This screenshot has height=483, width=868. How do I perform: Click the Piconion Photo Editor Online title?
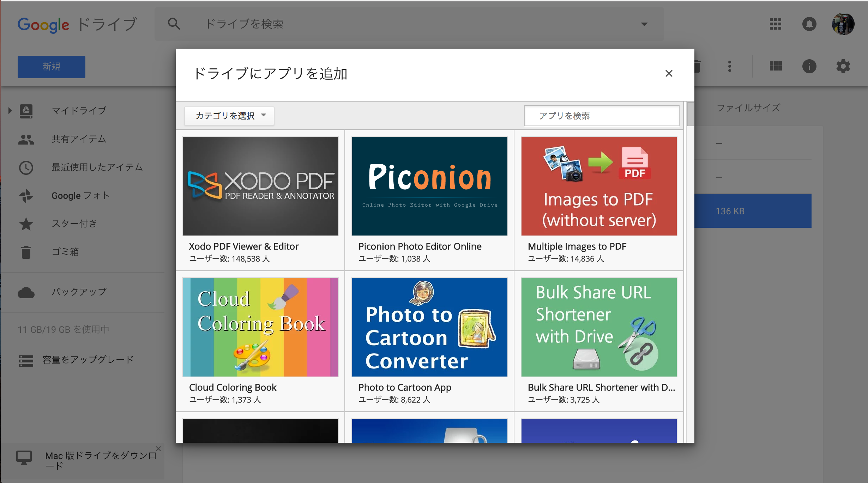pos(420,246)
